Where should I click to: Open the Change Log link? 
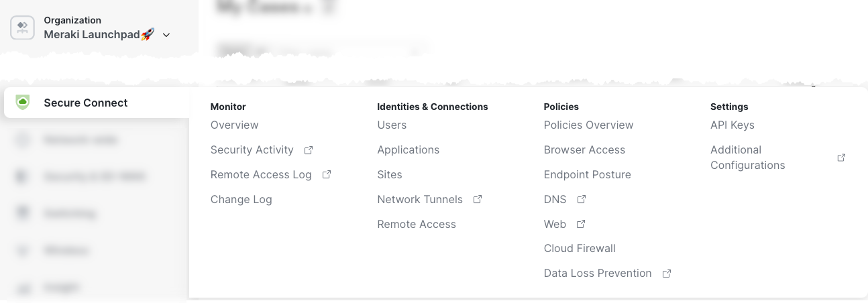pos(241,200)
